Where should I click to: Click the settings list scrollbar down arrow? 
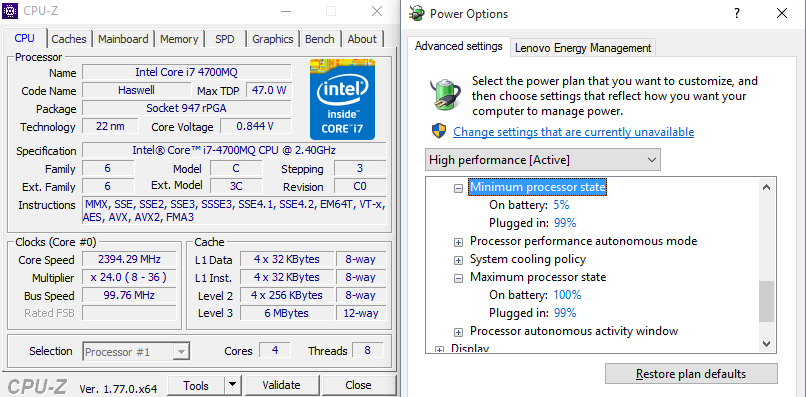coord(766,343)
